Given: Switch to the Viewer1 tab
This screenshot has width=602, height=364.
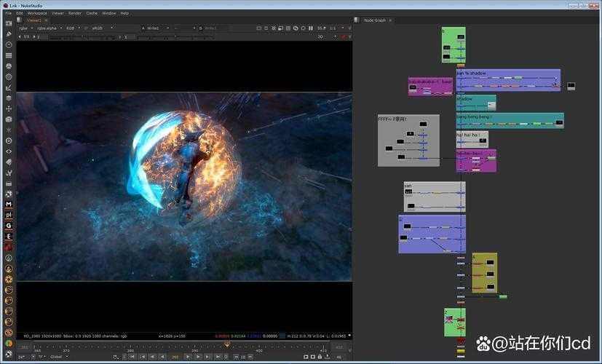Looking at the screenshot, I should tap(34, 20).
